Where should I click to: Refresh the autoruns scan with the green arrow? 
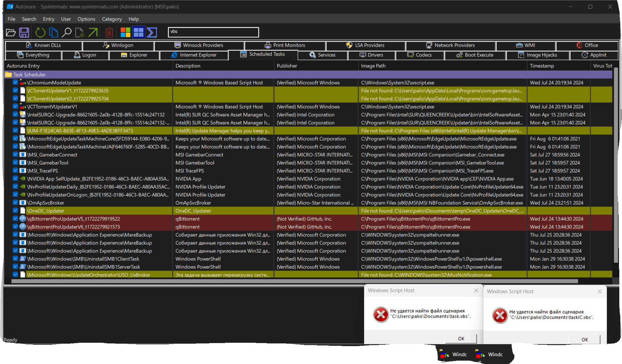pos(40,32)
